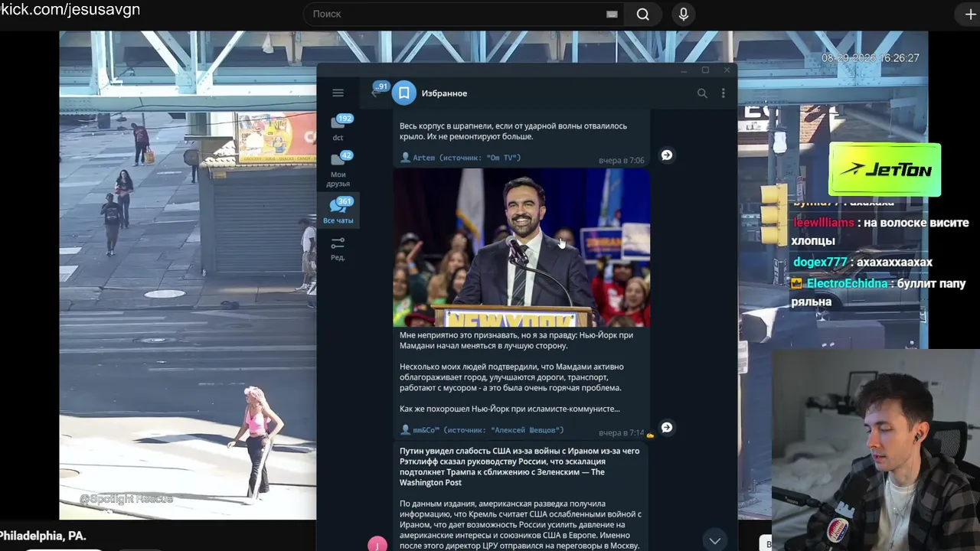980x551 pixels.
Task: Open the Ред. folder editor
Action: 338,249
